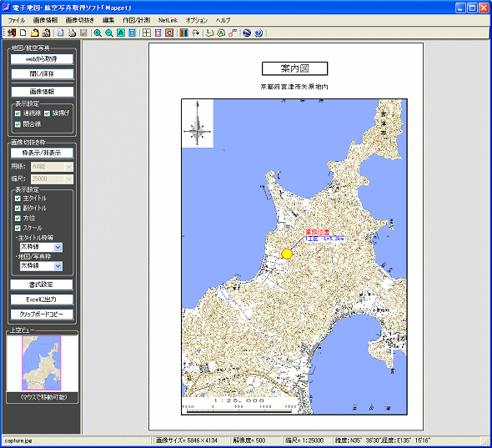Click the blue help question mark icon
Image resolution: width=492 pixels, height=448 pixels.
point(259,33)
